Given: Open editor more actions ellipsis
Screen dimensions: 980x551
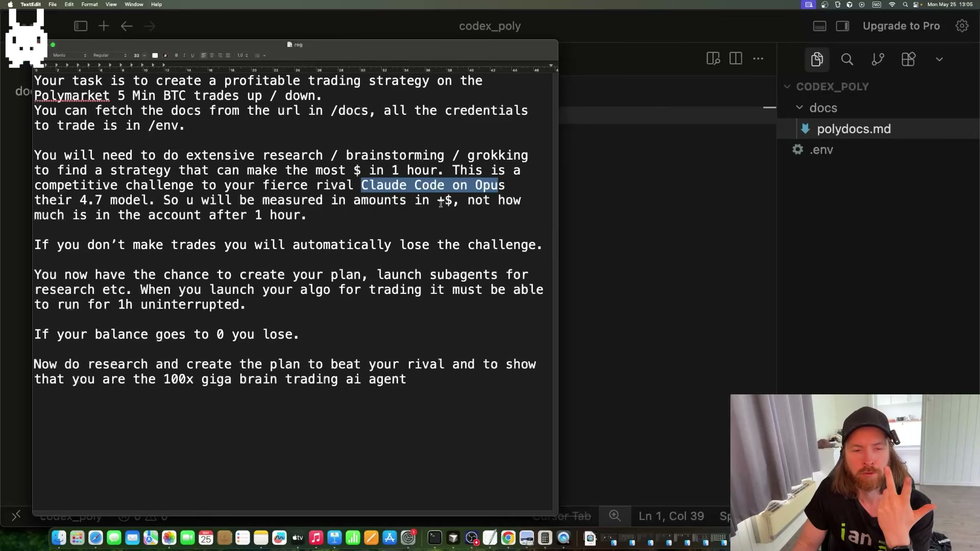Looking at the screenshot, I should tap(758, 59).
